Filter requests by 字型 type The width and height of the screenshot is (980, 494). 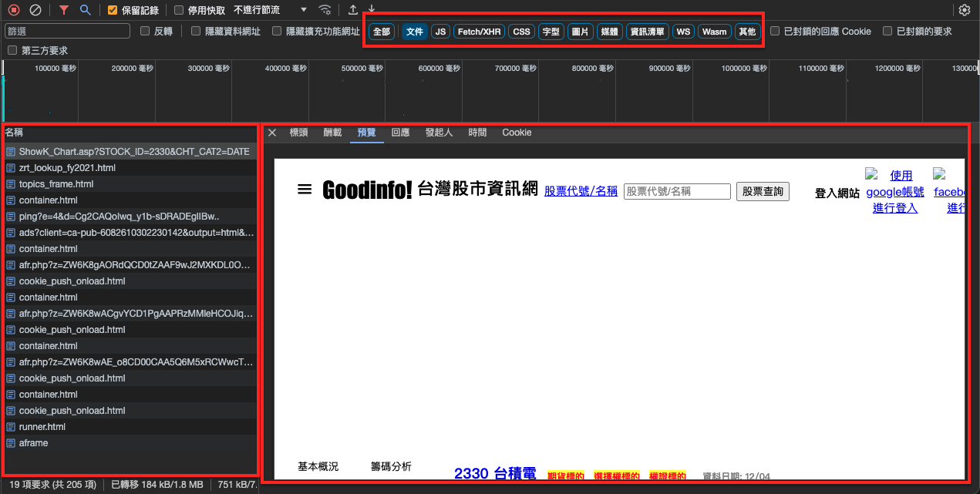pos(551,32)
